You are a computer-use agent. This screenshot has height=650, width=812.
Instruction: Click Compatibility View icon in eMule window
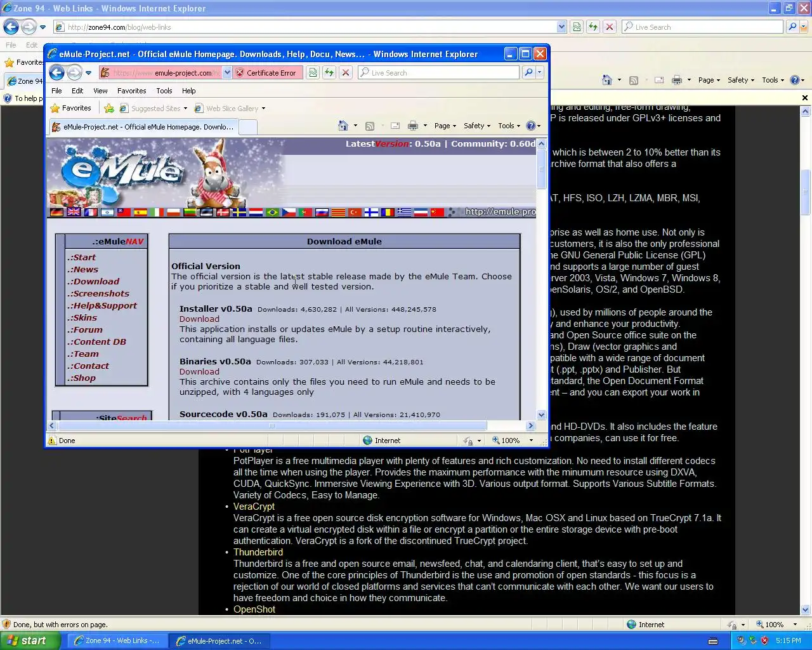point(313,72)
